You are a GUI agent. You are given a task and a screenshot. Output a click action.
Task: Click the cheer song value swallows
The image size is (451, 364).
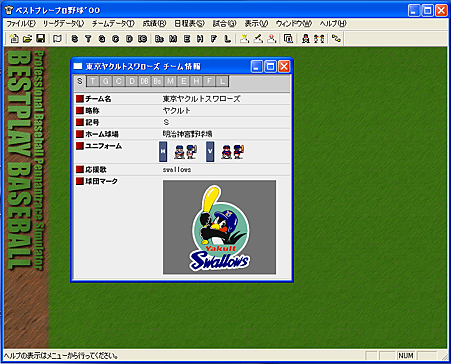point(177,170)
